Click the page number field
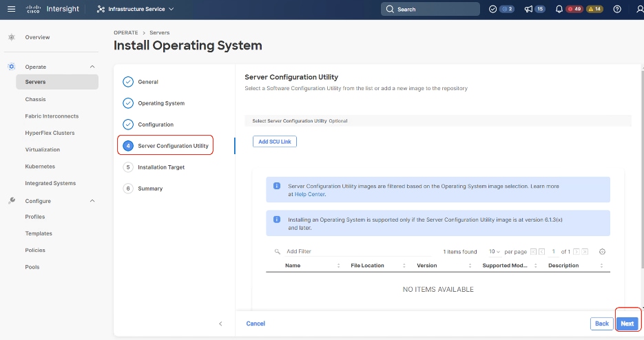 [x=553, y=252]
